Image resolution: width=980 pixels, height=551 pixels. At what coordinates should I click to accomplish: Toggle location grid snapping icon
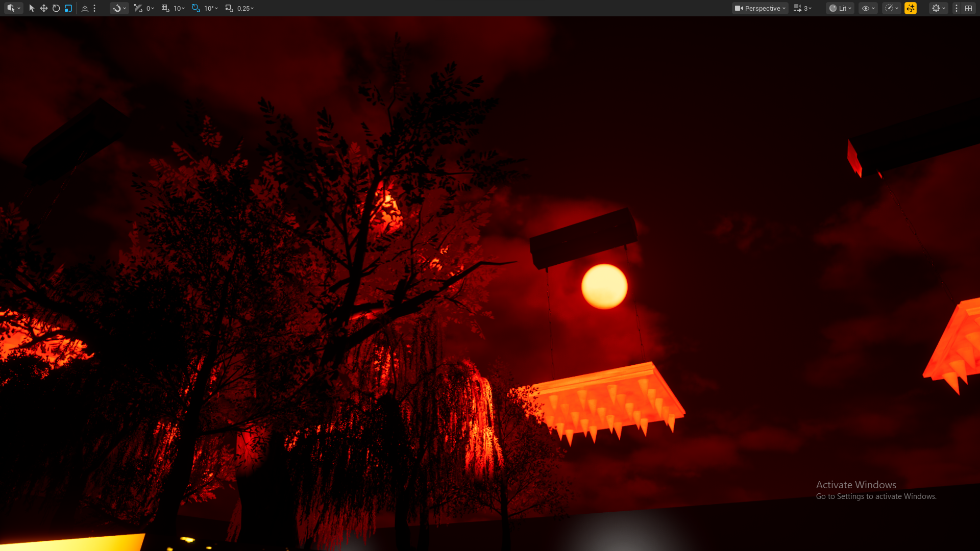(165, 8)
